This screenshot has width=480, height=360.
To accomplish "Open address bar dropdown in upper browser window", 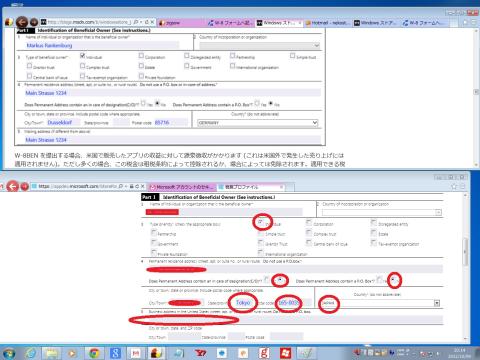I will [141, 22].
